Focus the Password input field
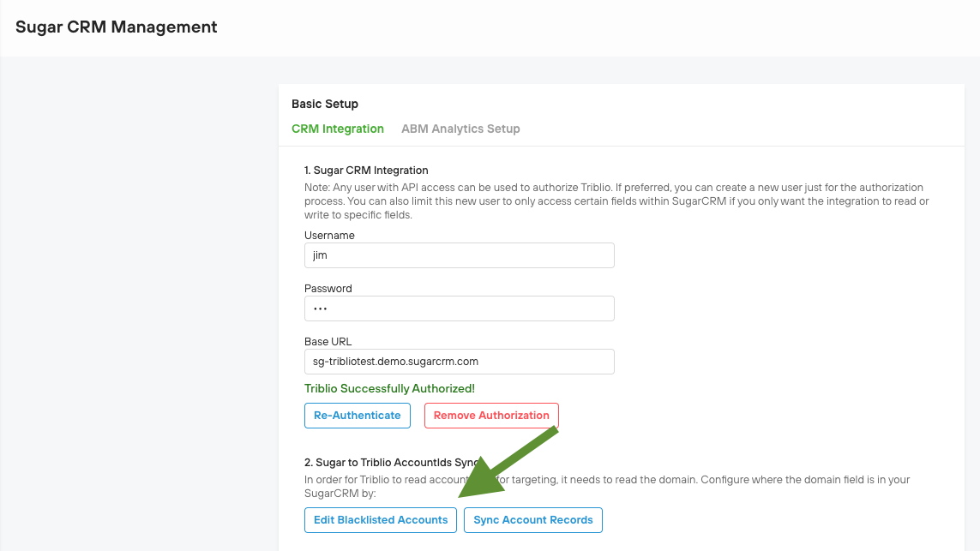The width and height of the screenshot is (980, 551). 460,308
